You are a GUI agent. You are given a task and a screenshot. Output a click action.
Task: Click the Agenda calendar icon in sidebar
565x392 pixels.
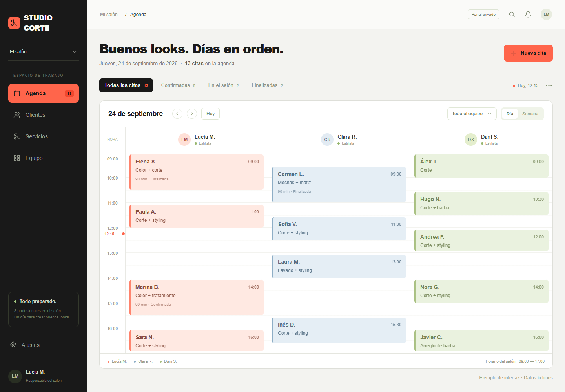point(17,93)
